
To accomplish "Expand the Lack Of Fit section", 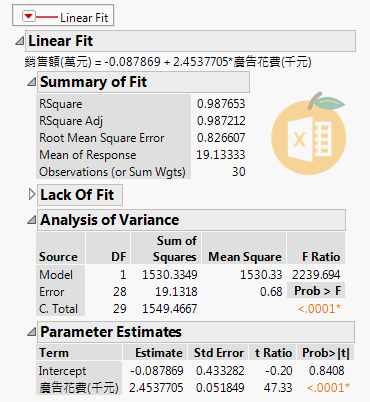I will (x=32, y=194).
